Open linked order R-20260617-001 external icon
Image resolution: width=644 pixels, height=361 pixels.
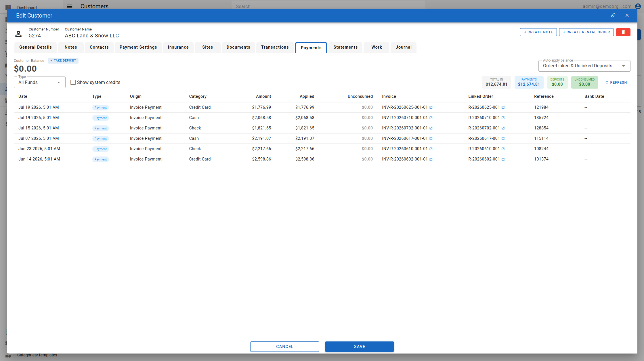(503, 139)
